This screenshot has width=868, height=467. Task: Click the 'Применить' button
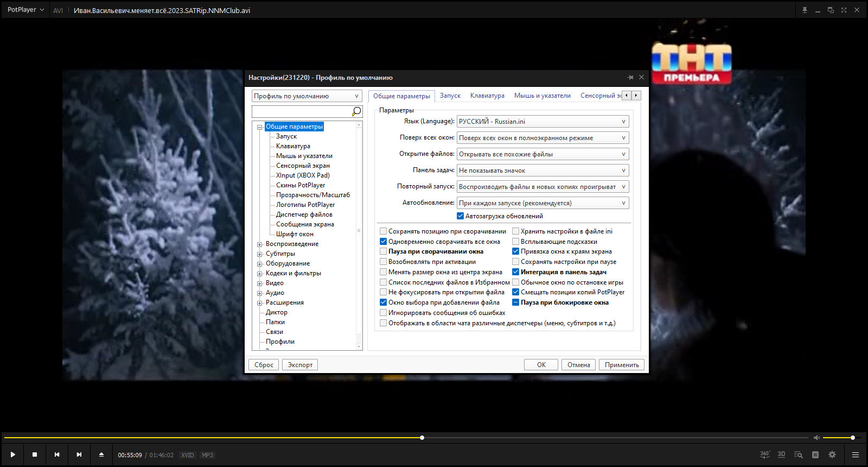point(622,365)
